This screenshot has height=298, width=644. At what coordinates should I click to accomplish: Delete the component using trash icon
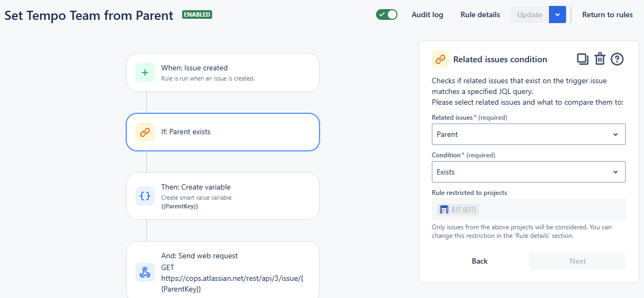[x=600, y=59]
